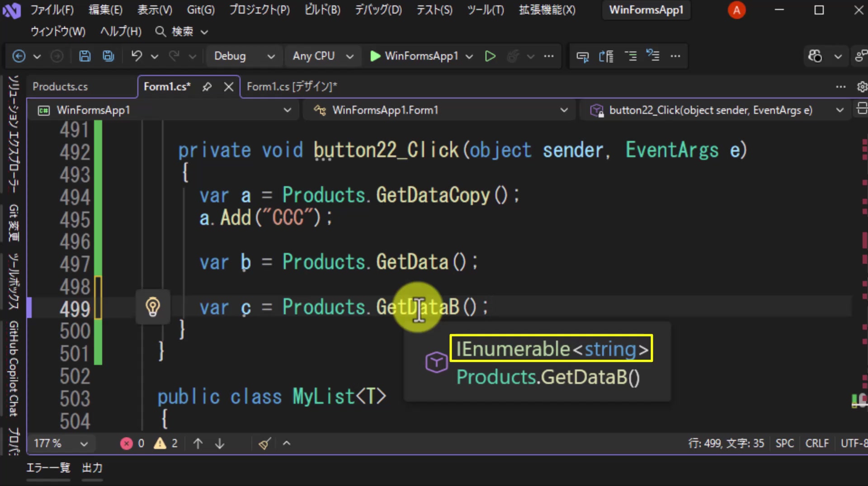Image resolution: width=868 pixels, height=486 pixels.
Task: Click the warnings count icon
Action: coord(160,444)
